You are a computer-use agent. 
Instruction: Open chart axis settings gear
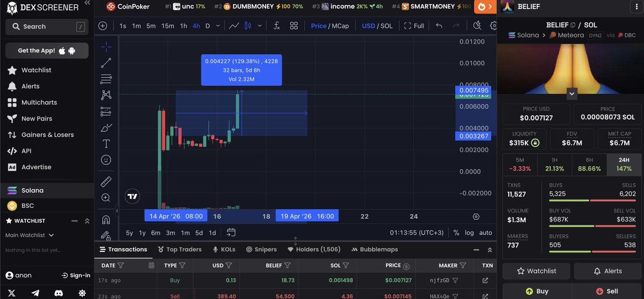[x=476, y=216]
